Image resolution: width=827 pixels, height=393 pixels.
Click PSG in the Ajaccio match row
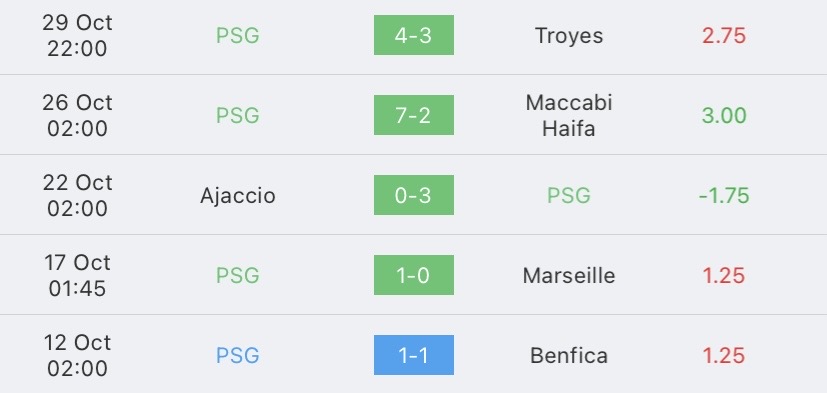(x=569, y=196)
